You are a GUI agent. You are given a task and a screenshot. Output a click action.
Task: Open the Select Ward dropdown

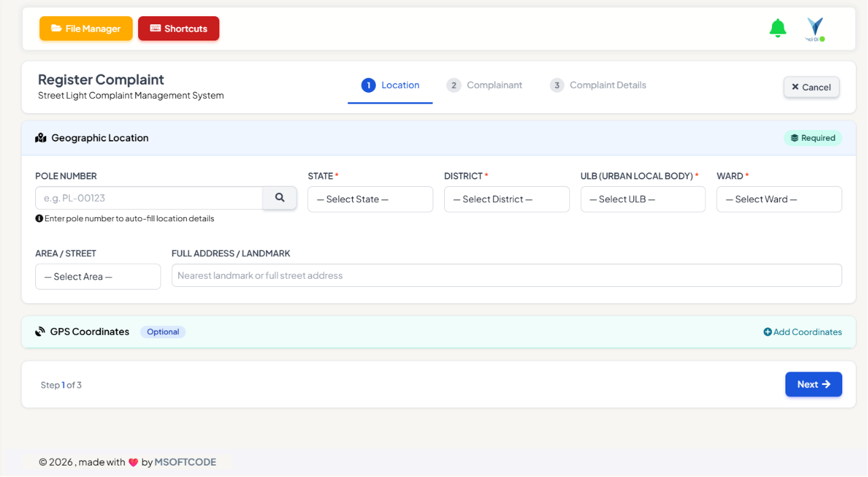click(x=779, y=200)
